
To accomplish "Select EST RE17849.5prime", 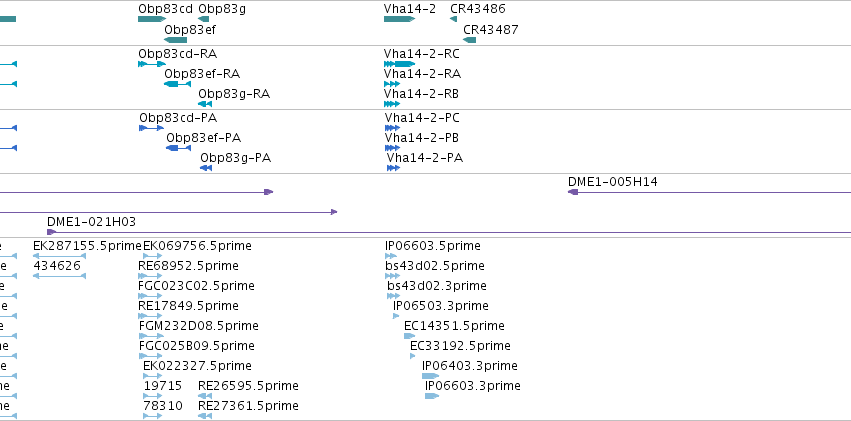I will click(150, 316).
